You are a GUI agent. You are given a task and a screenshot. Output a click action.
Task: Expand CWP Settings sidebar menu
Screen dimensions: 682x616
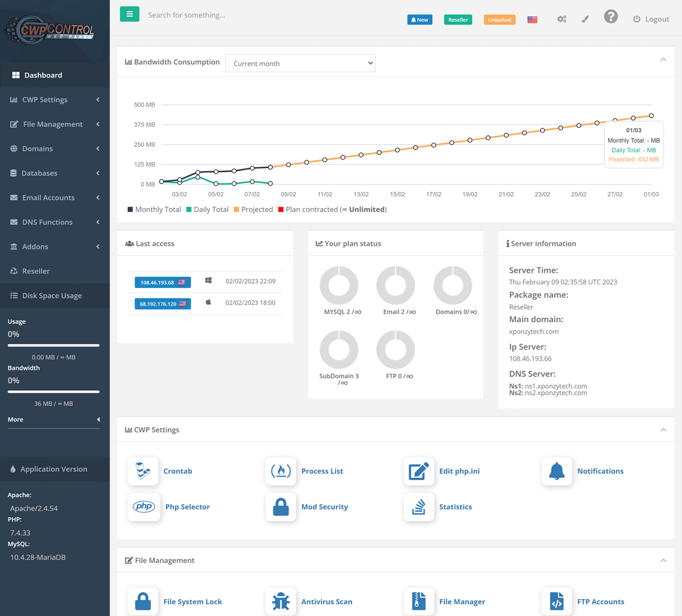pos(55,99)
